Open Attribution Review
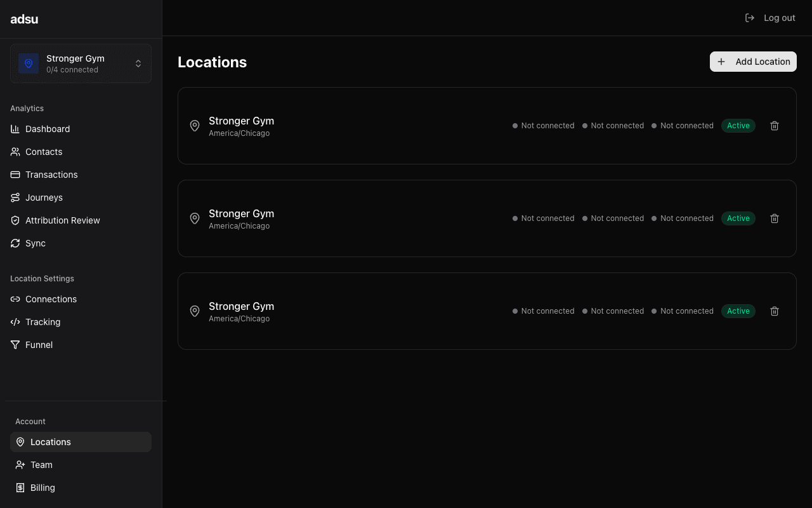This screenshot has height=508, width=812. tap(62, 220)
